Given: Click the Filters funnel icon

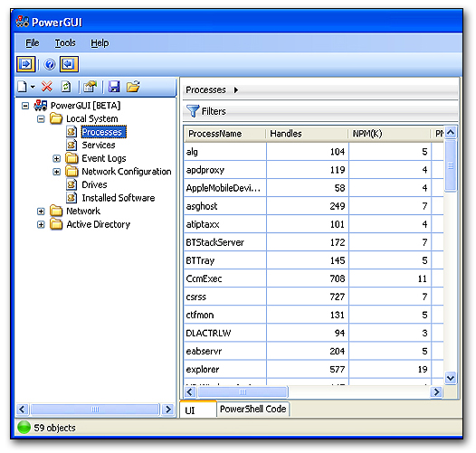Looking at the screenshot, I should 193,111.
